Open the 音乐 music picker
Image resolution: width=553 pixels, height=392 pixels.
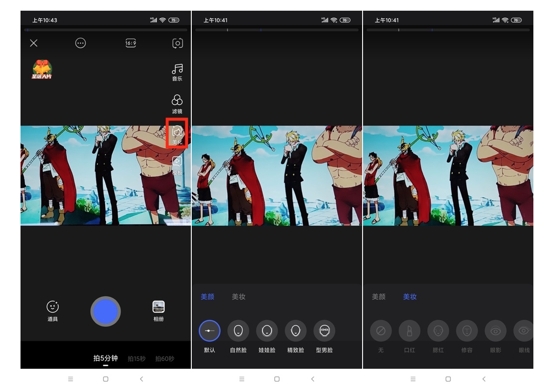177,72
